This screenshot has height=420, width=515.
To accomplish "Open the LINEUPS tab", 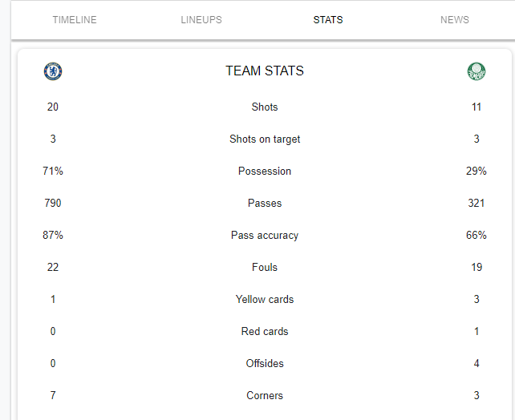I will click(x=201, y=20).
